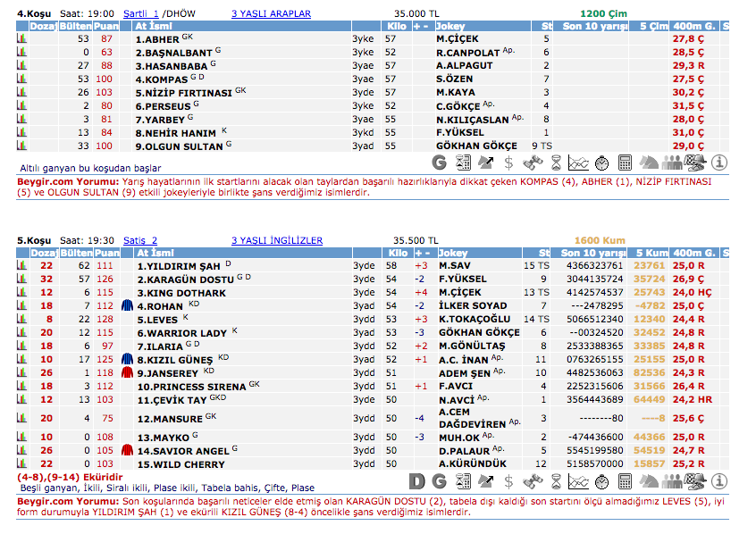
Task: Follow the Satış 2 link in race 5
Action: pos(139,240)
